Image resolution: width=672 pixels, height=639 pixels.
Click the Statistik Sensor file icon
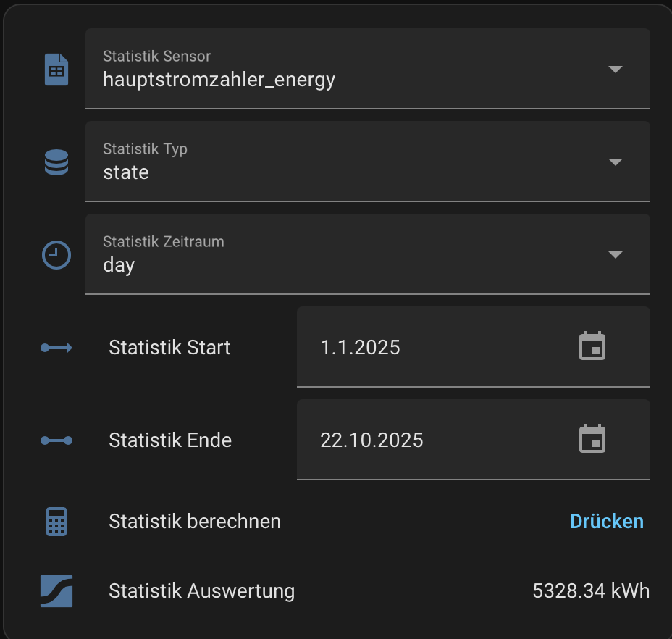pos(56,70)
